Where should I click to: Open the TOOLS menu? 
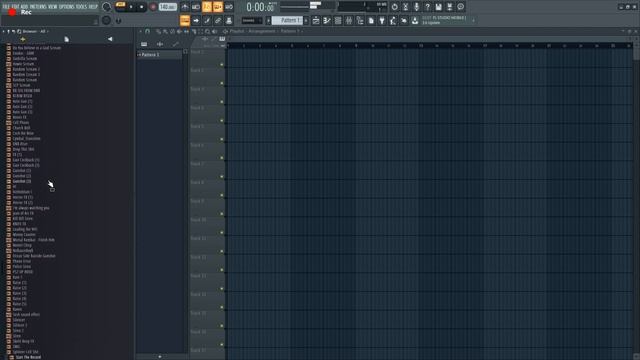[82, 7]
